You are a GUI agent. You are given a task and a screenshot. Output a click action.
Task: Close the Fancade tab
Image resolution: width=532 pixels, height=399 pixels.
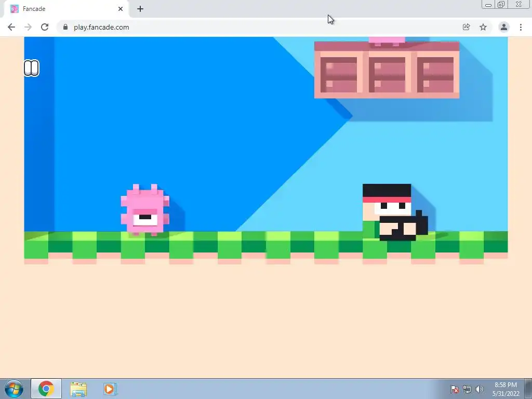121,9
